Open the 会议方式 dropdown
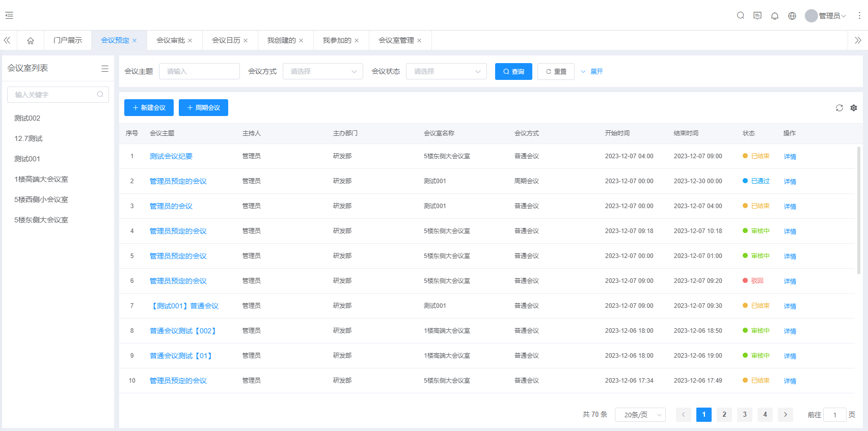The height and width of the screenshot is (431, 868). 322,71
